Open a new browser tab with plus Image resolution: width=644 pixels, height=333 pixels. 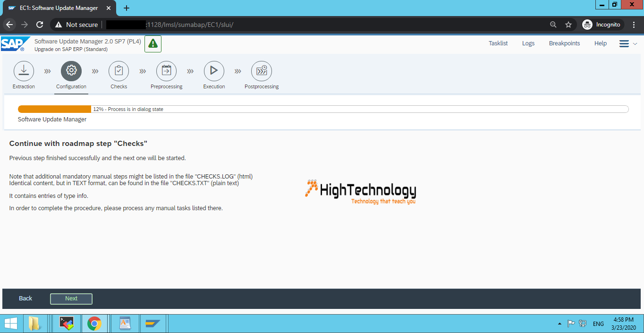[x=127, y=8]
